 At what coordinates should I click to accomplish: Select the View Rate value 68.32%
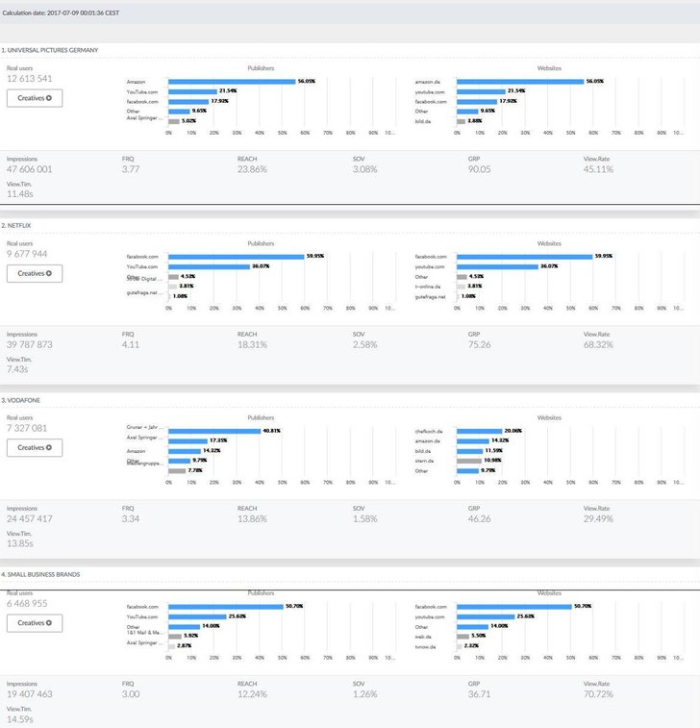pos(598,345)
